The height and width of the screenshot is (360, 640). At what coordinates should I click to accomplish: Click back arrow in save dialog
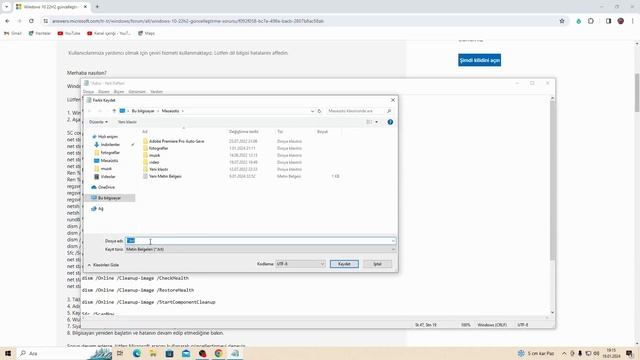pyautogui.click(x=90, y=111)
